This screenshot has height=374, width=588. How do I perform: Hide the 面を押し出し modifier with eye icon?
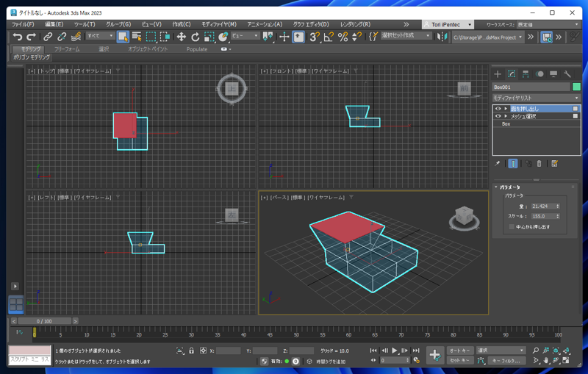tap(498, 109)
